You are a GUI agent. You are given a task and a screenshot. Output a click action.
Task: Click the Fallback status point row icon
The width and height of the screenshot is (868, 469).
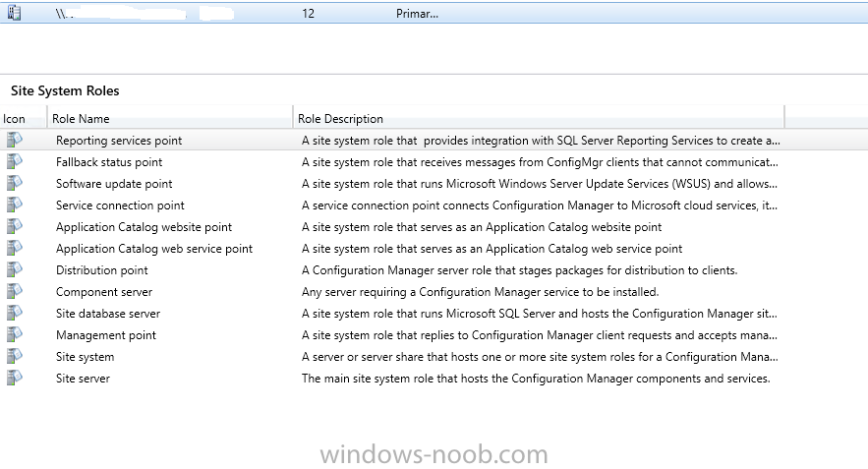click(15, 161)
